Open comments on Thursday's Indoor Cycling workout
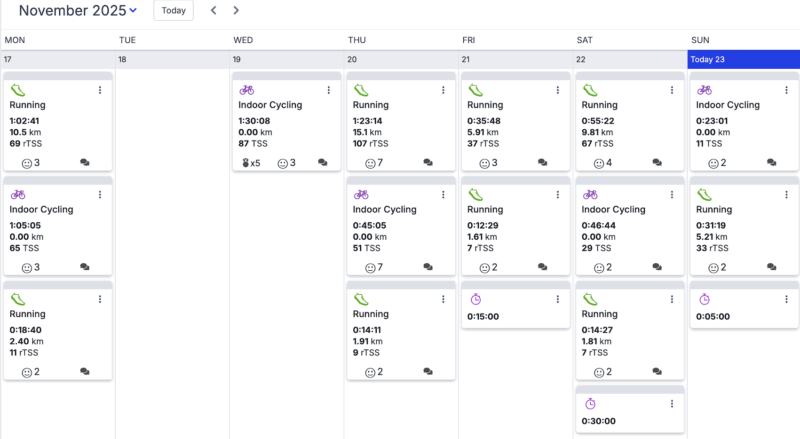 428,267
